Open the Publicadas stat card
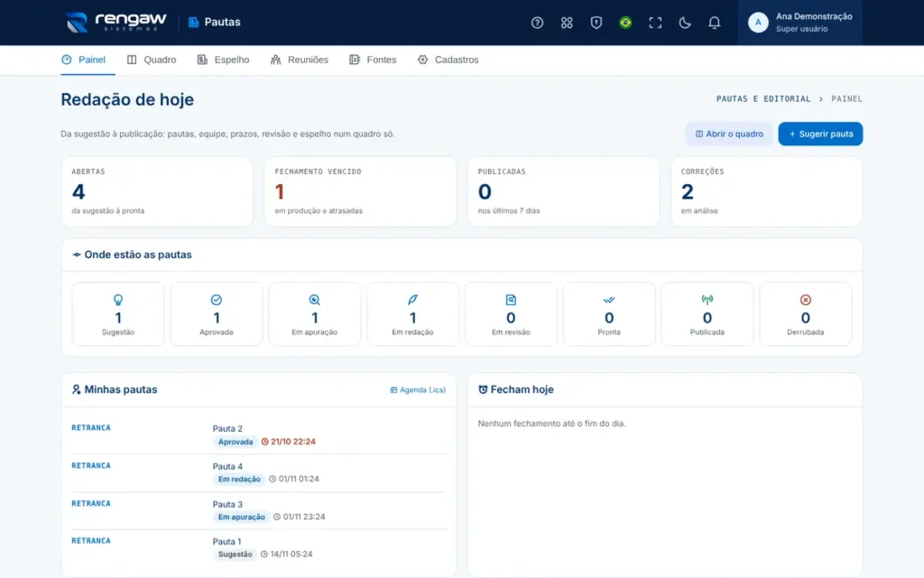The width and height of the screenshot is (924, 578). [563, 191]
